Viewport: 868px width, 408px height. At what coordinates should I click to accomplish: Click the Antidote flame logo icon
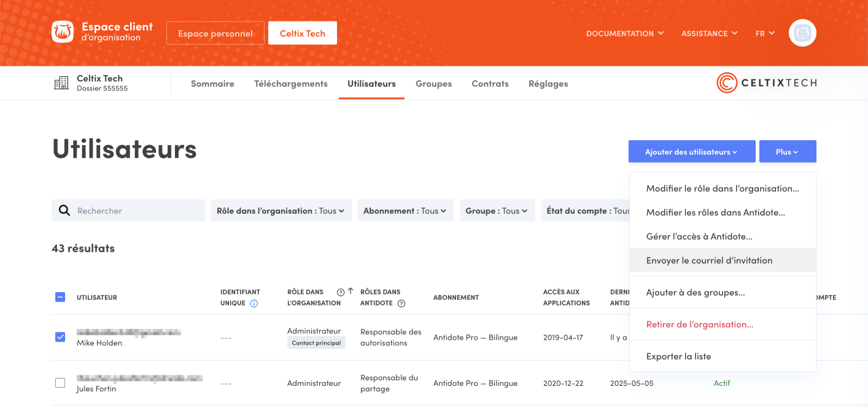point(63,33)
